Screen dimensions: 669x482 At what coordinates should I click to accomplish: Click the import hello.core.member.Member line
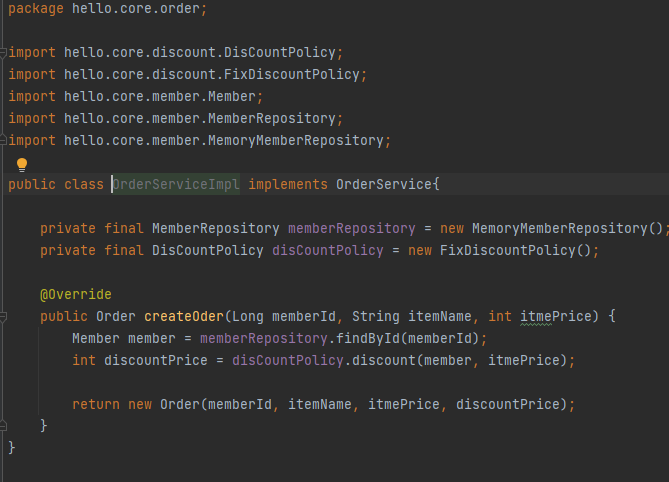coord(136,96)
